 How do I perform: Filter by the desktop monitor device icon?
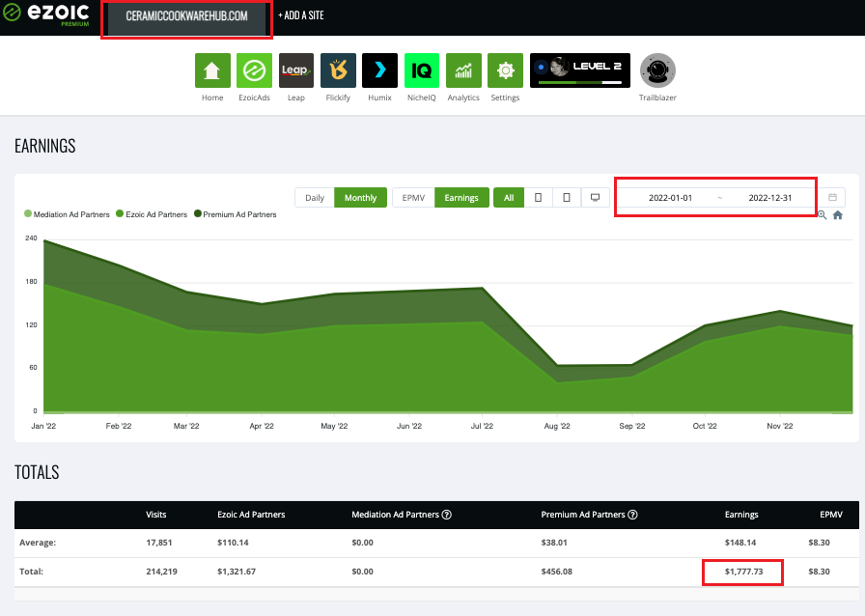(595, 198)
